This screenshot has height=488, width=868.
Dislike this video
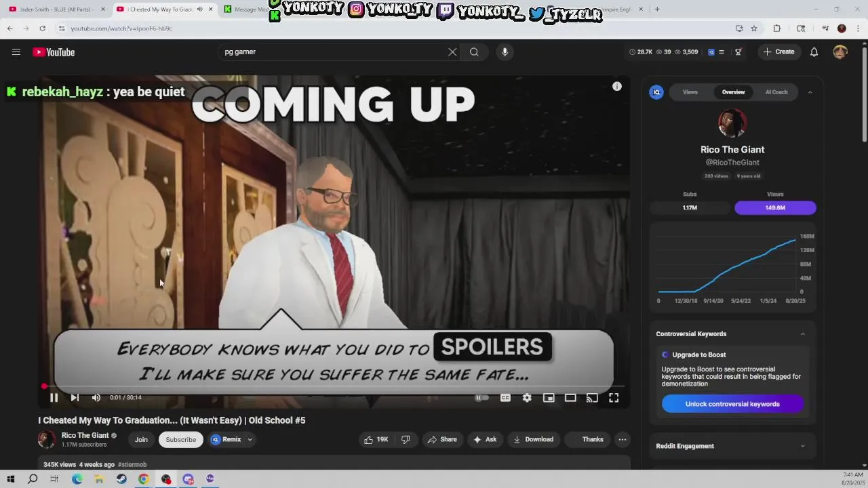click(406, 439)
